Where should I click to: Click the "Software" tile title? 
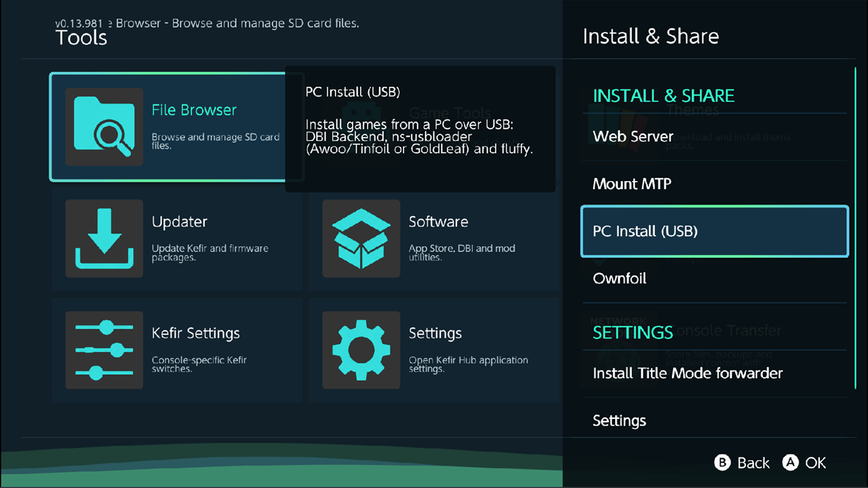[438, 222]
